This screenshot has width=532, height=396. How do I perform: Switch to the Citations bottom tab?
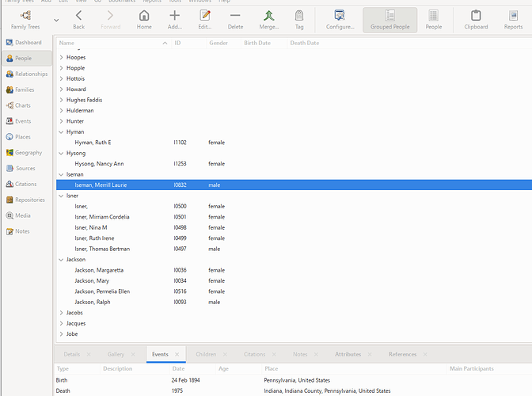coord(254,354)
